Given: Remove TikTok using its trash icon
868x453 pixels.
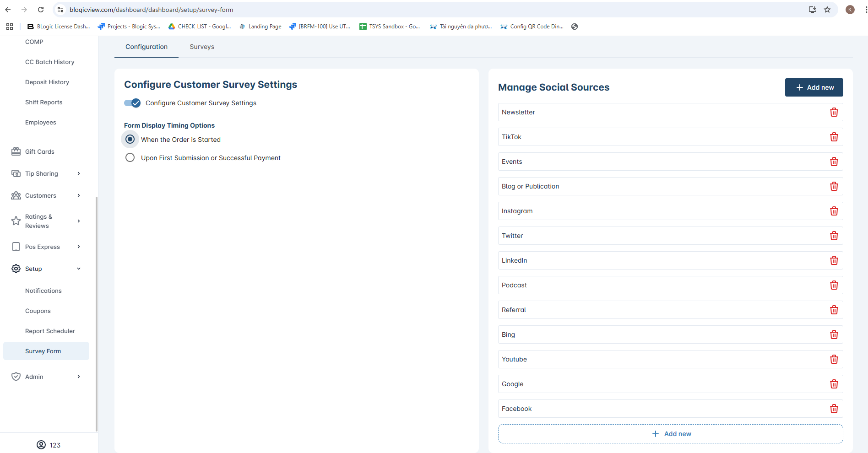Looking at the screenshot, I should point(834,137).
